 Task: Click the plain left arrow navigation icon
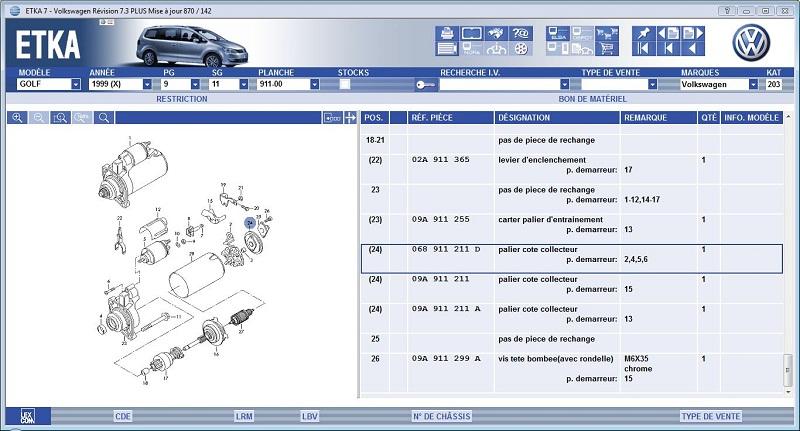click(x=693, y=48)
